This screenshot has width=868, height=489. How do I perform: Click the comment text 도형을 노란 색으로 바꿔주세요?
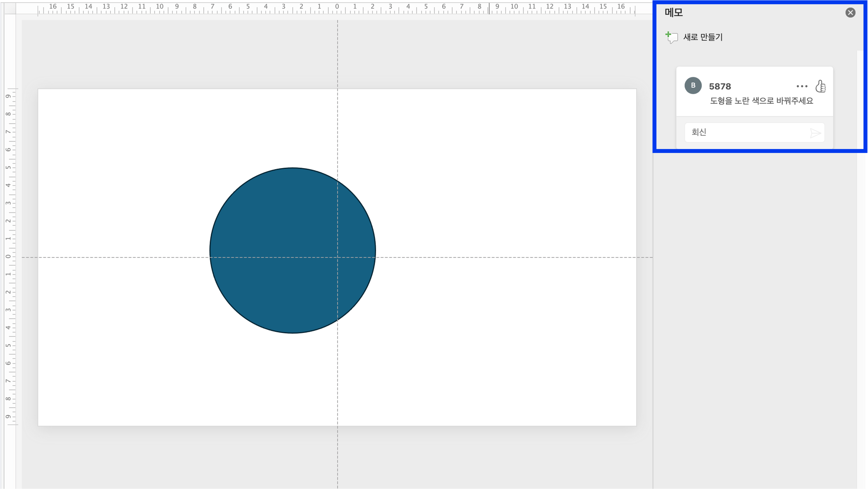coord(761,101)
